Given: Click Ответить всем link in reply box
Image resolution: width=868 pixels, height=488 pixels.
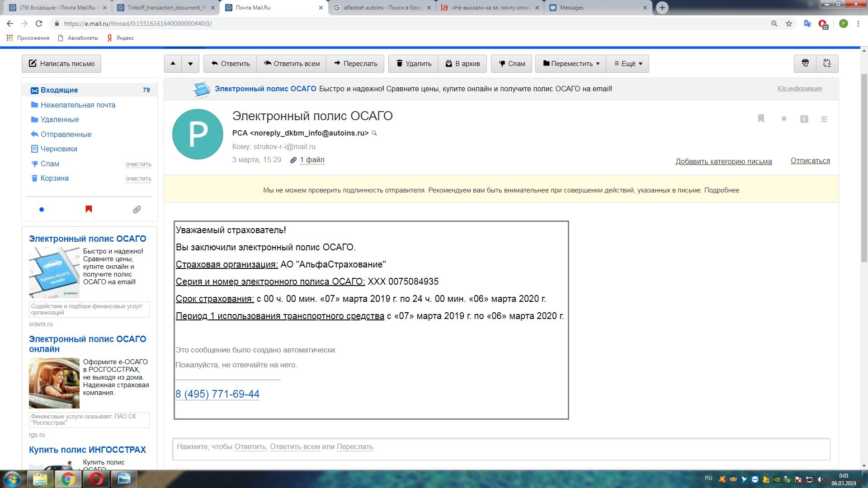Looking at the screenshot, I should 295,447.
